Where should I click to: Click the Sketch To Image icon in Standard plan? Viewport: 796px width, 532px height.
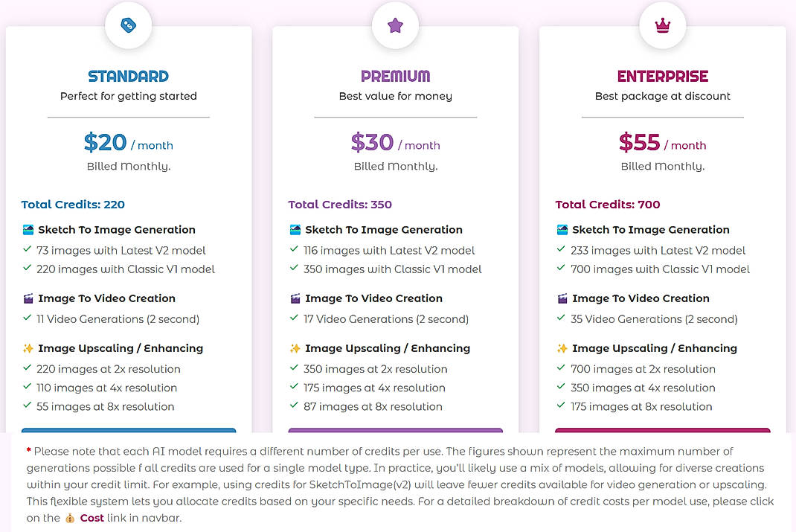pos(27,229)
